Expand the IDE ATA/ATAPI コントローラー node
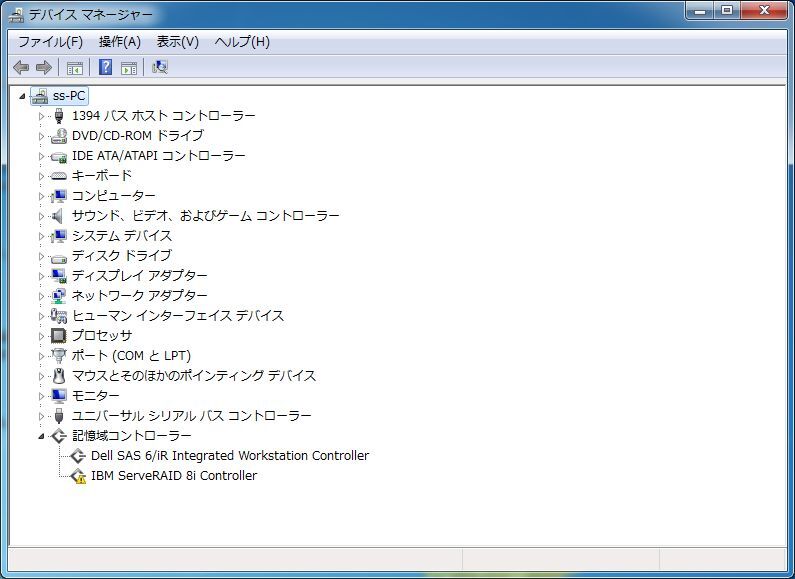This screenshot has height=579, width=795. 41,156
